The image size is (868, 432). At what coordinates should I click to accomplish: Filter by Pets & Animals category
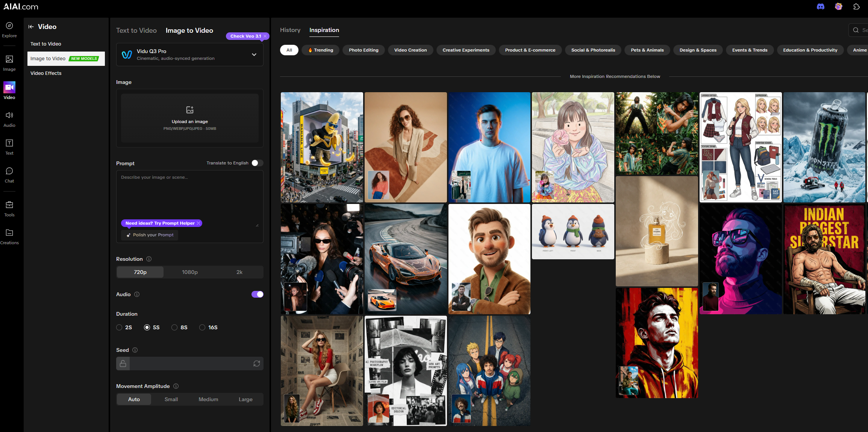point(647,50)
